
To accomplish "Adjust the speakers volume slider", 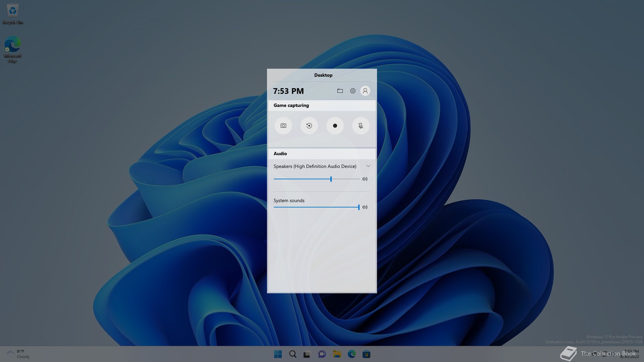I will point(331,179).
